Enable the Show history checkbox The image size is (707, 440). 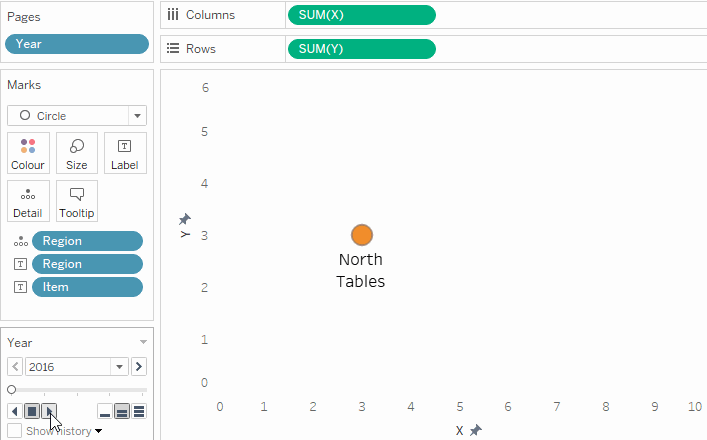[14, 431]
